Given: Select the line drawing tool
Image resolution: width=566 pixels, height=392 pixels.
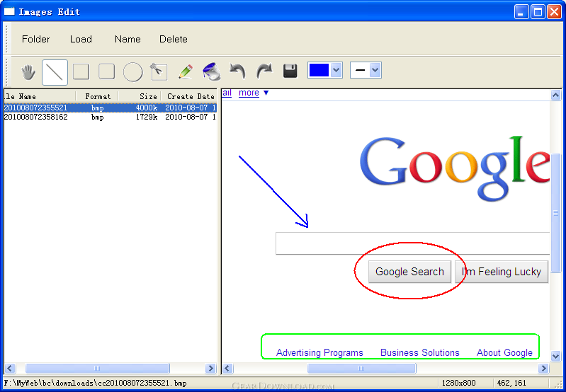Looking at the screenshot, I should 55,72.
